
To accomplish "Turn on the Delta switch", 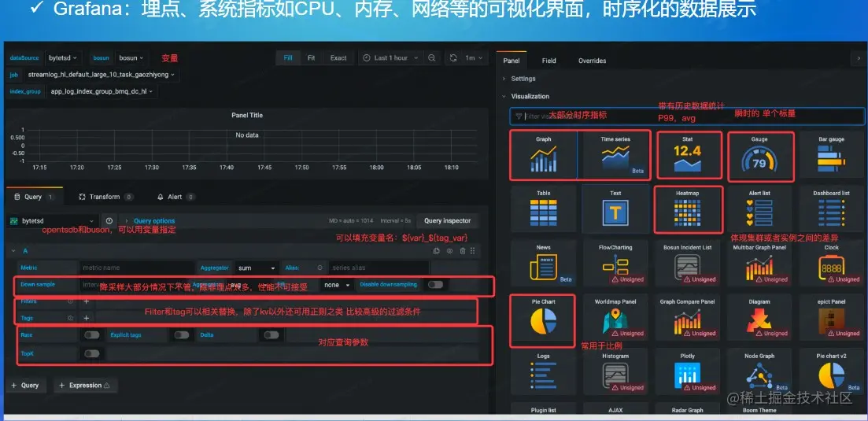I will 271,334.
